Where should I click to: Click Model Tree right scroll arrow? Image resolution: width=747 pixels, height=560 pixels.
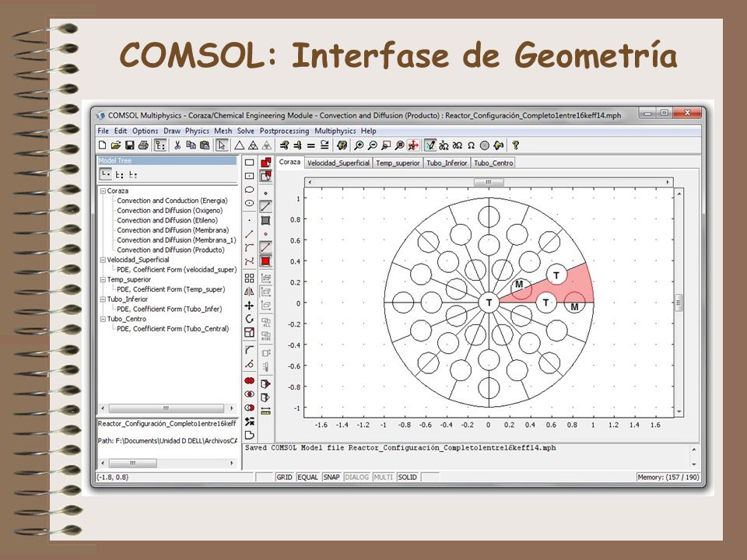[232, 408]
